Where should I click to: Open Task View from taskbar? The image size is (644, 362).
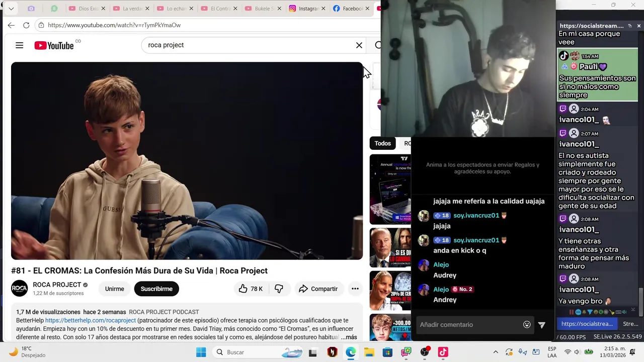(x=312, y=352)
